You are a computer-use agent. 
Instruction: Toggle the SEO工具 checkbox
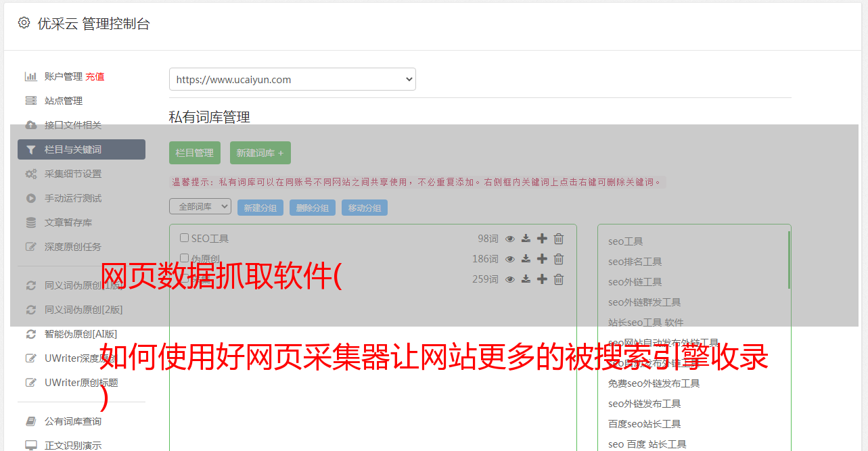184,238
